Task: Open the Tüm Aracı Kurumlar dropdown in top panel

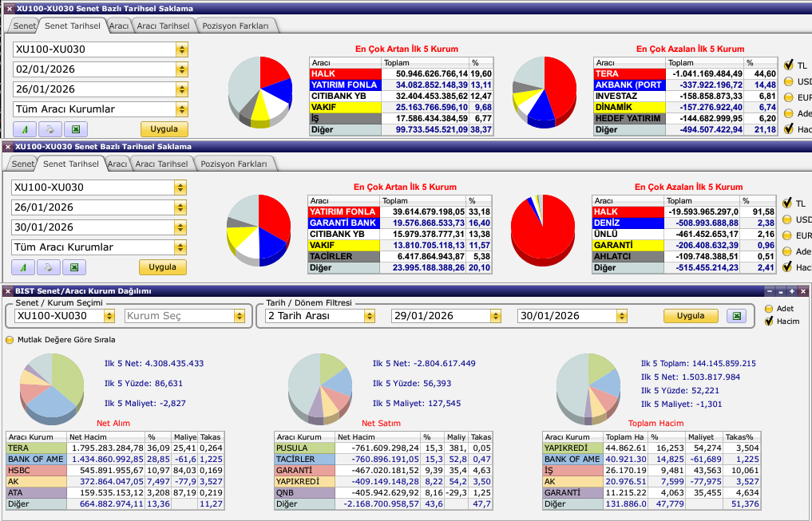Action: point(182,109)
